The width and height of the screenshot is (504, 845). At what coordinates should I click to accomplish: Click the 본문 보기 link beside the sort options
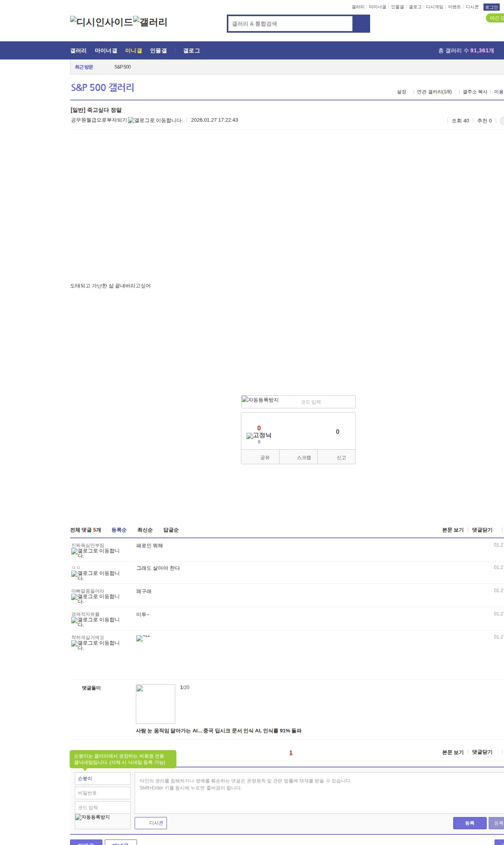click(453, 530)
